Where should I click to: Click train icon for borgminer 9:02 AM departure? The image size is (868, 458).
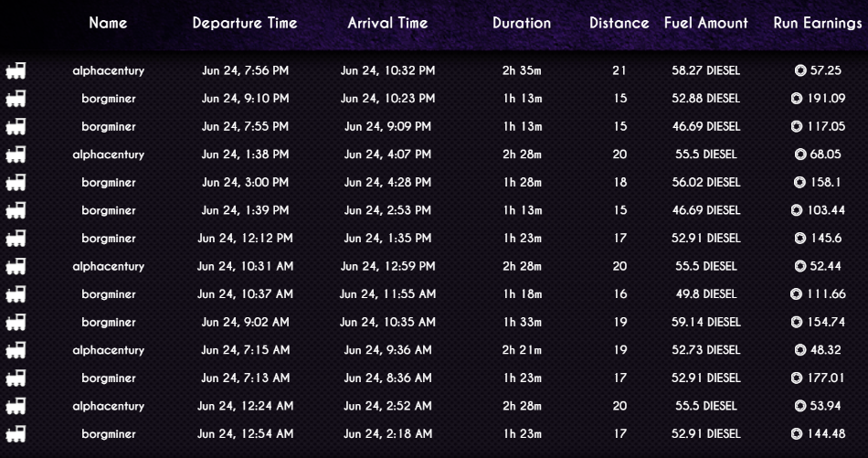16,322
